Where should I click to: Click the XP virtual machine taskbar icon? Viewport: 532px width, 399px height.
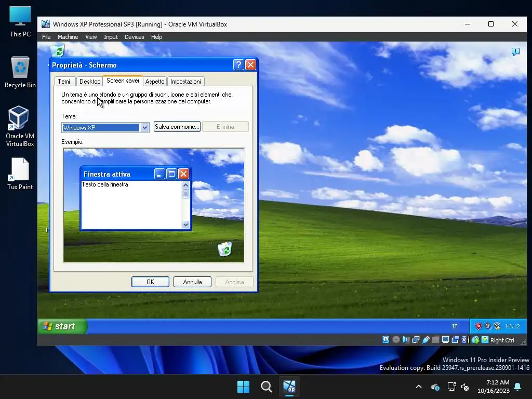pyautogui.click(x=289, y=387)
